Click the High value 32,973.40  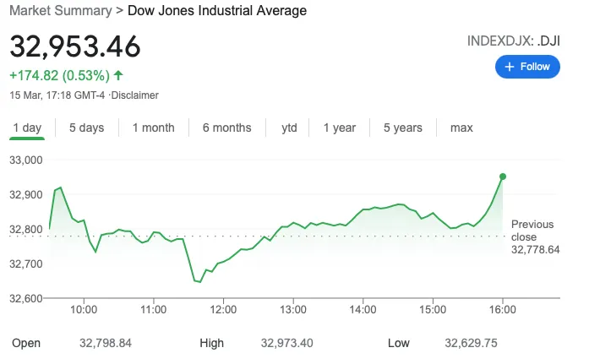(x=287, y=343)
